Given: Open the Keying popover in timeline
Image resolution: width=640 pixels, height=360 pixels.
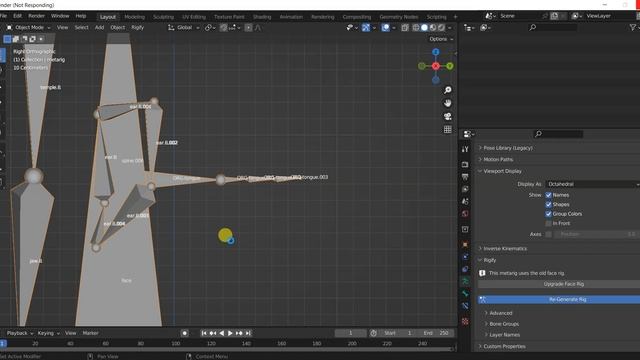Looking at the screenshot, I should click(x=48, y=333).
